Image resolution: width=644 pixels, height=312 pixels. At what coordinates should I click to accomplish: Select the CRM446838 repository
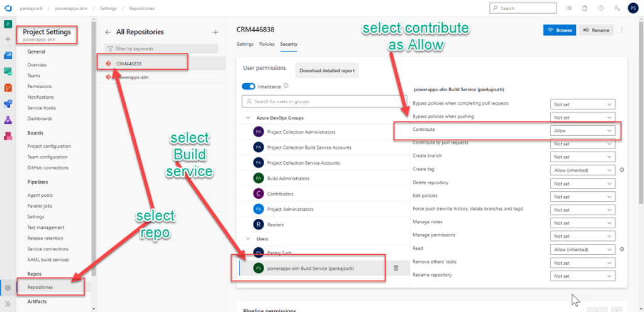(x=129, y=64)
